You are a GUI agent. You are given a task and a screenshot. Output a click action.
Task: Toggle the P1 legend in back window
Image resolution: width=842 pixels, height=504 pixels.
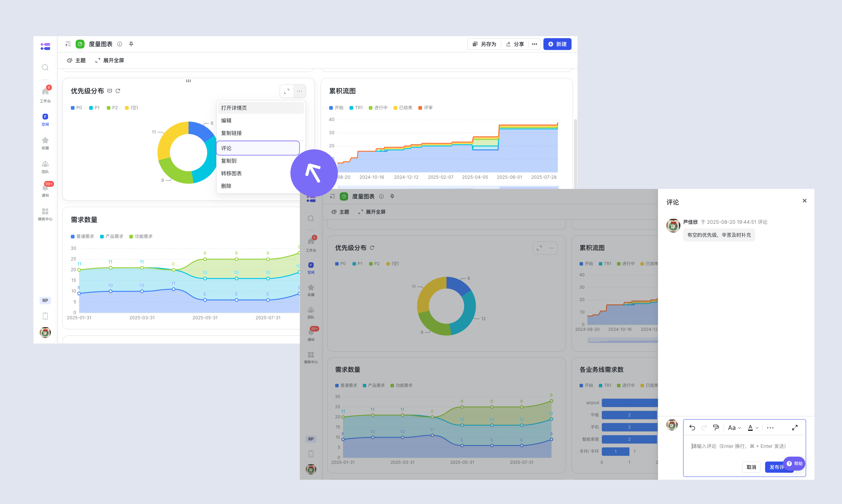click(95, 108)
